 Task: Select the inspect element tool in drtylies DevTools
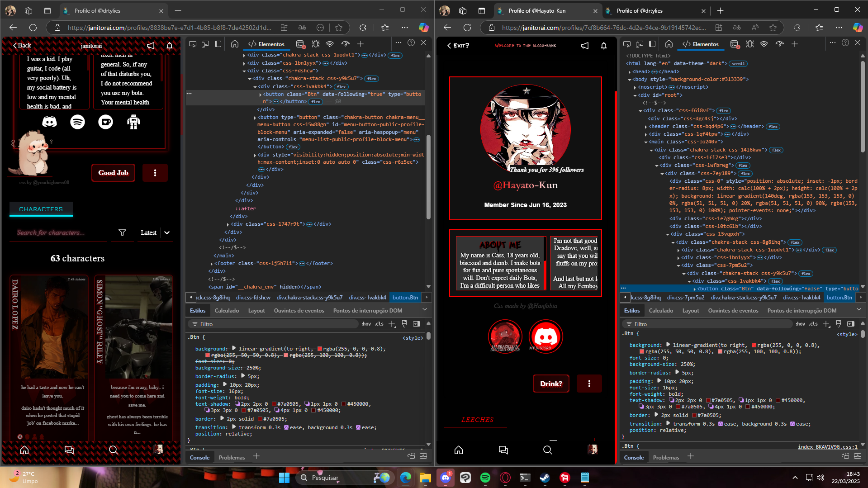[x=193, y=44]
